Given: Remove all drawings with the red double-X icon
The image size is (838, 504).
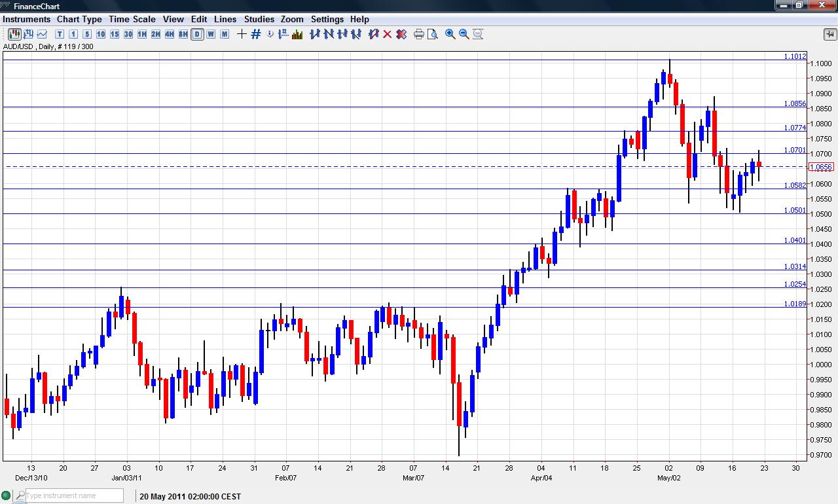Looking at the screenshot, I should coord(401,33).
